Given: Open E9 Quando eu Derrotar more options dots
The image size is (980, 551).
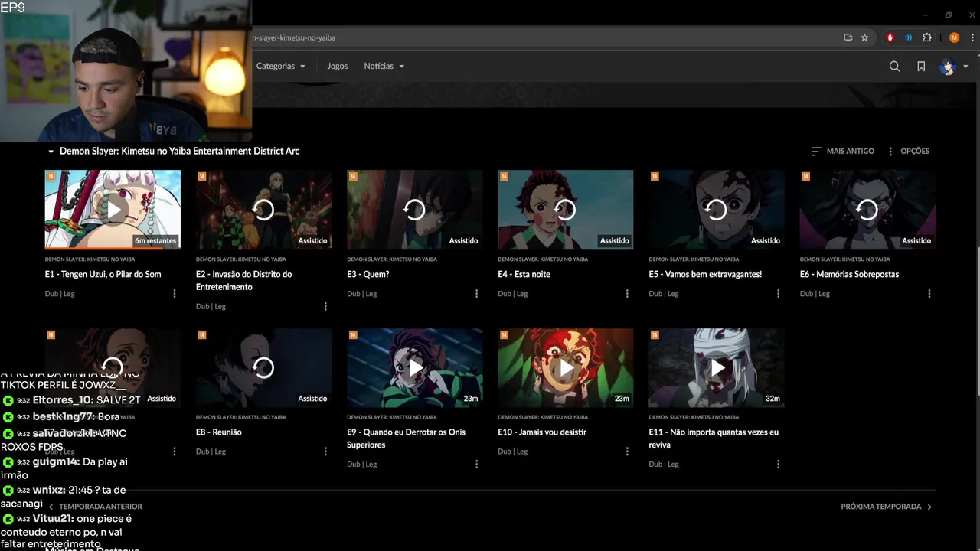Looking at the screenshot, I should (x=476, y=465).
